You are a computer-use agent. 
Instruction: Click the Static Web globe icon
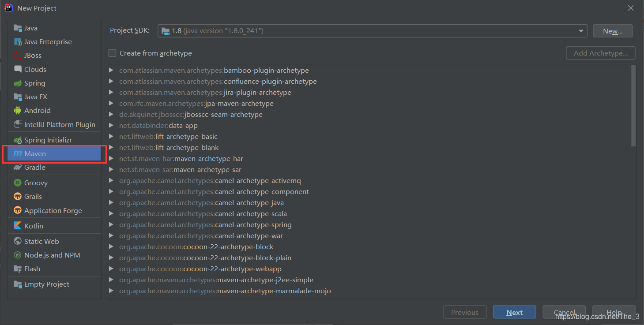(18, 241)
